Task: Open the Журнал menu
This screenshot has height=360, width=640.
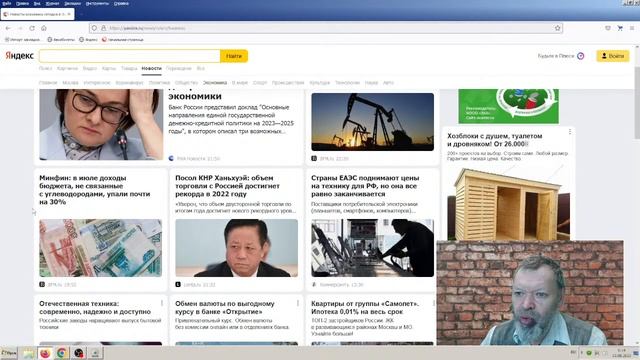Action: (52, 3)
